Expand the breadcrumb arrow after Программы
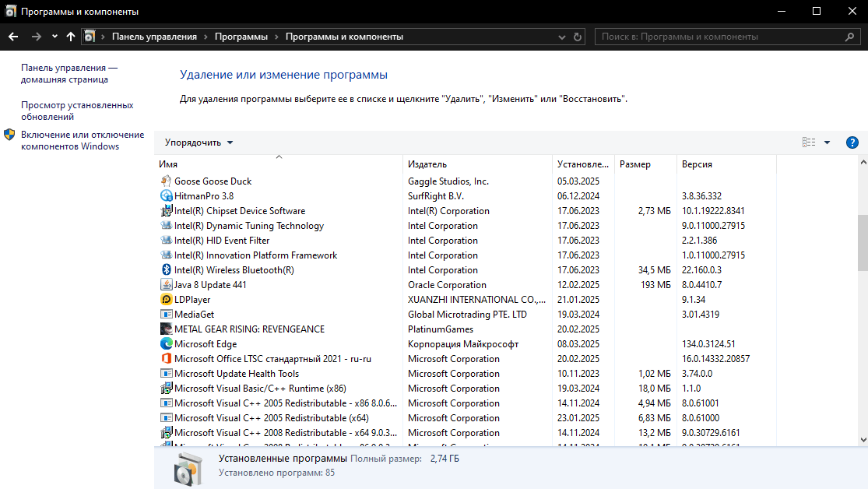 (276, 37)
